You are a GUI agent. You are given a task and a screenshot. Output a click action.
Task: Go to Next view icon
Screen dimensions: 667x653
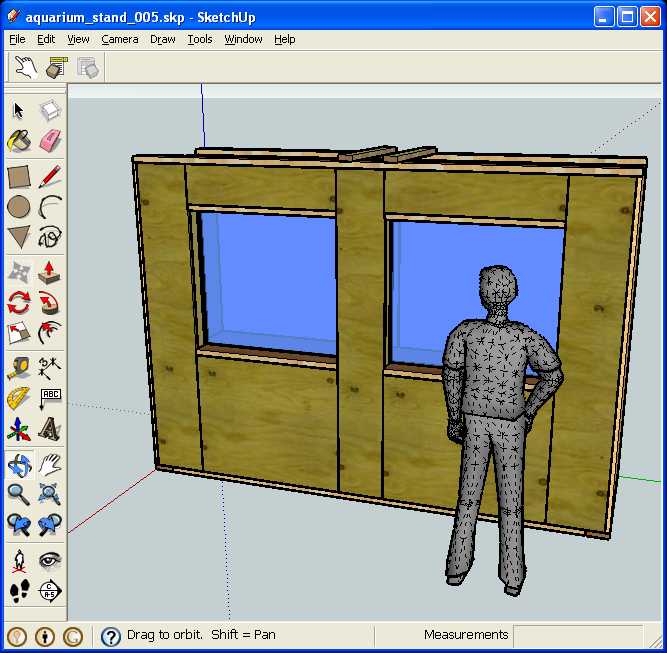point(50,525)
